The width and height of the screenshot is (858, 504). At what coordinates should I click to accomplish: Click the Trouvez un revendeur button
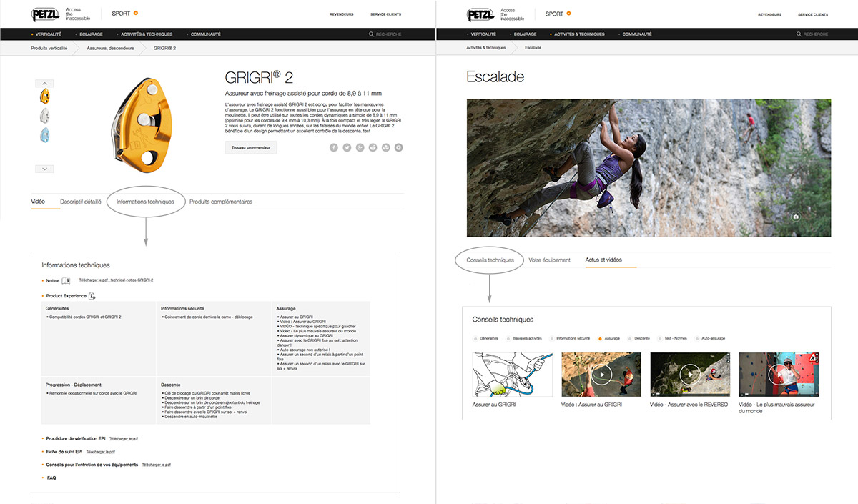251,147
